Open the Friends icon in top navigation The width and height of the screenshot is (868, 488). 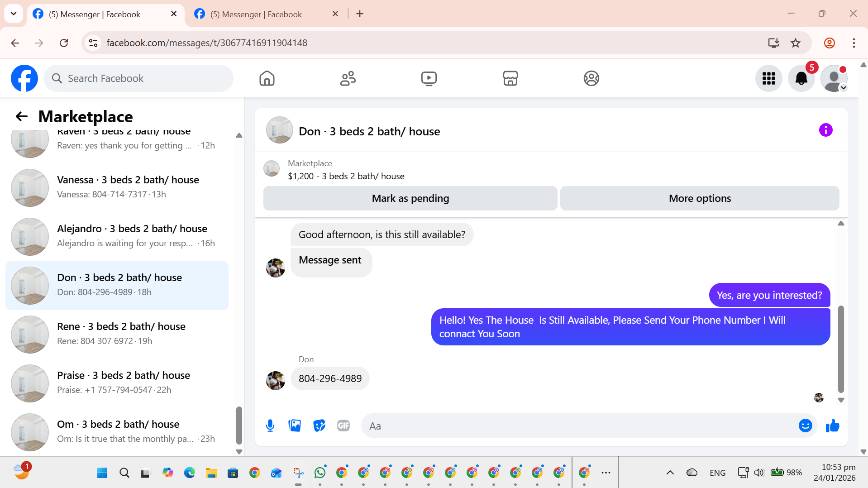point(348,78)
